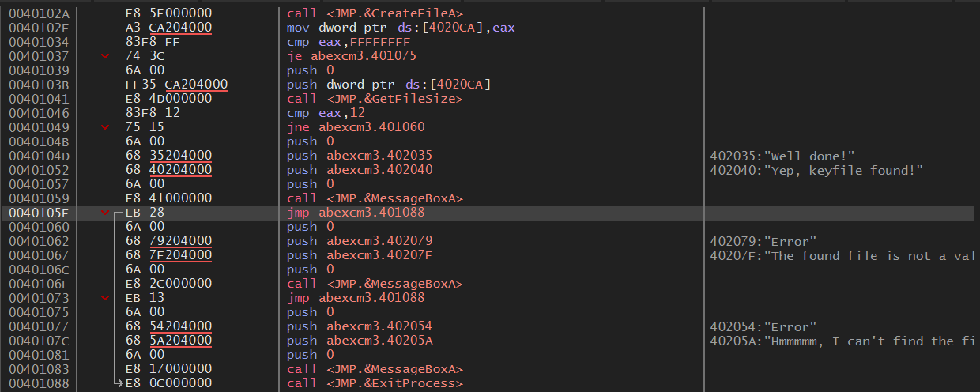Select address 00401060

coord(39,227)
